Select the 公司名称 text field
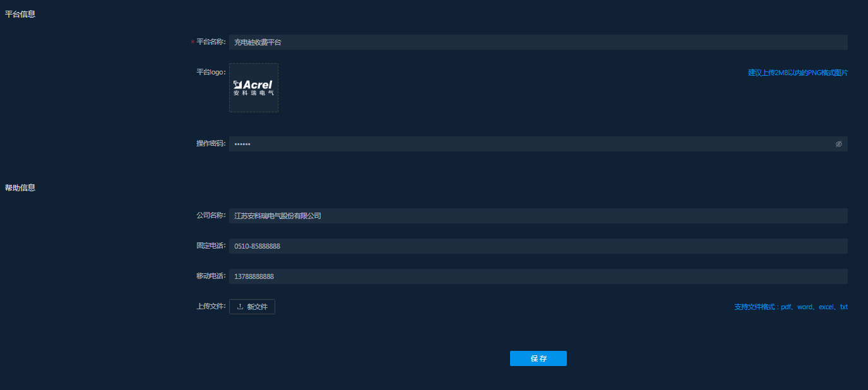The width and height of the screenshot is (868, 390). [x=537, y=216]
